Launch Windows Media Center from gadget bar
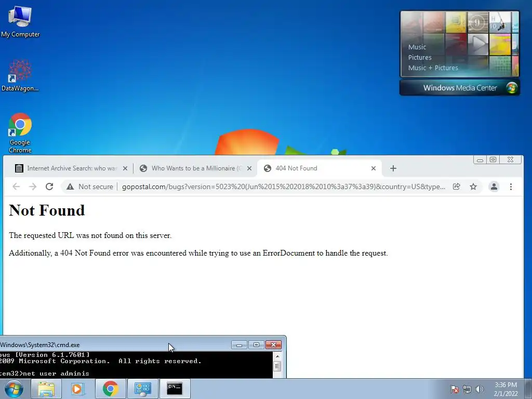Screen dimensions: 532x399 (460, 88)
